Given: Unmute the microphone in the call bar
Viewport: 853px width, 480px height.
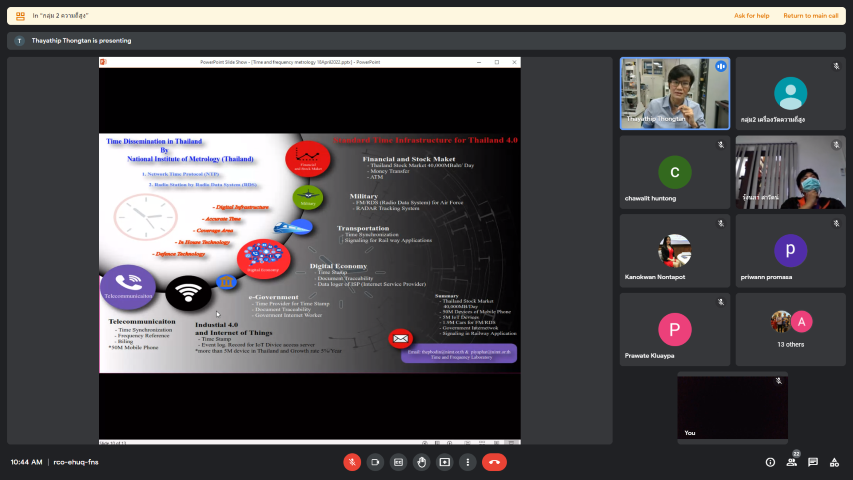Looking at the screenshot, I should point(352,462).
